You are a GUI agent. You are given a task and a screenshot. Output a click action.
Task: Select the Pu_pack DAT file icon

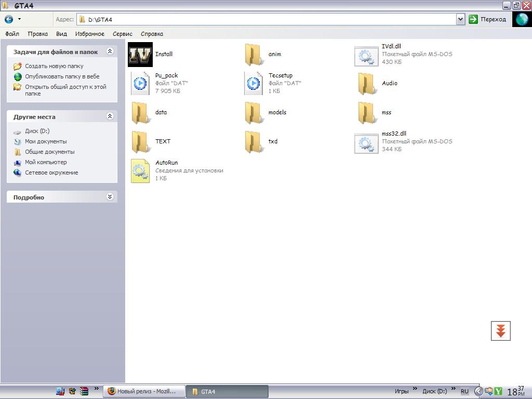(x=140, y=84)
